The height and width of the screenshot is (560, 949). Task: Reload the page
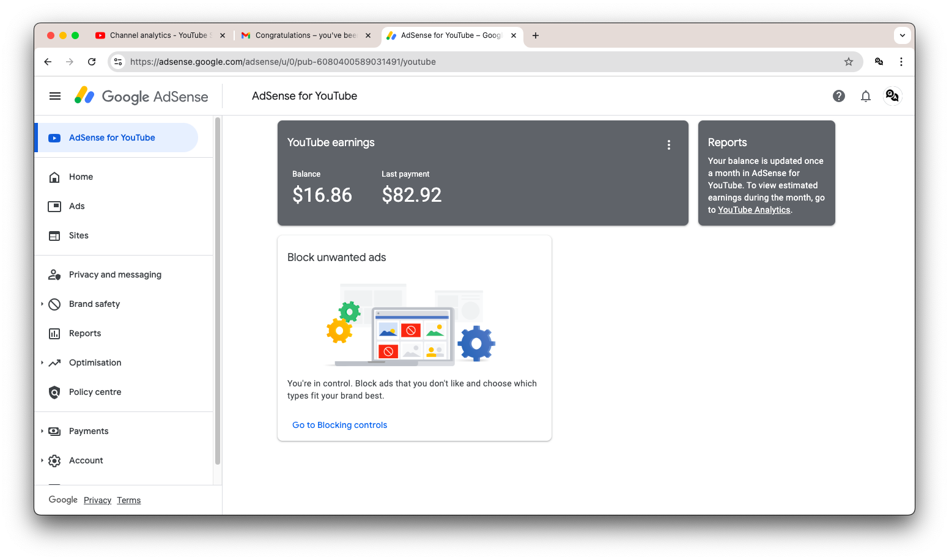point(92,62)
